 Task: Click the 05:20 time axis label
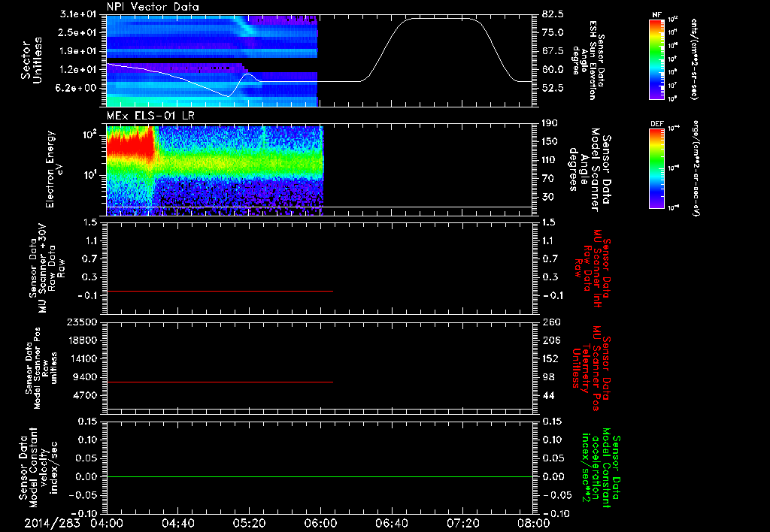point(249,523)
